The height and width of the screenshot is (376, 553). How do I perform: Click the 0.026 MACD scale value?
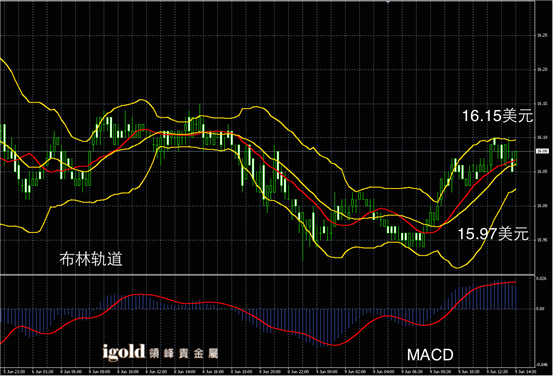[541, 279]
